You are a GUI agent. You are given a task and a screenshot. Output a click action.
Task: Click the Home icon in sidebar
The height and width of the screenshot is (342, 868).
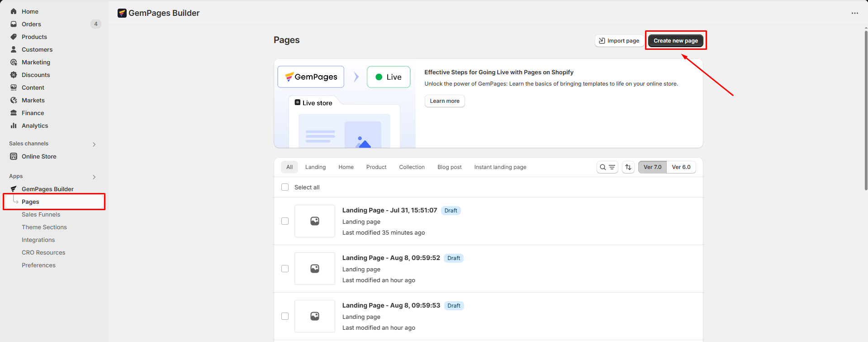(x=14, y=11)
